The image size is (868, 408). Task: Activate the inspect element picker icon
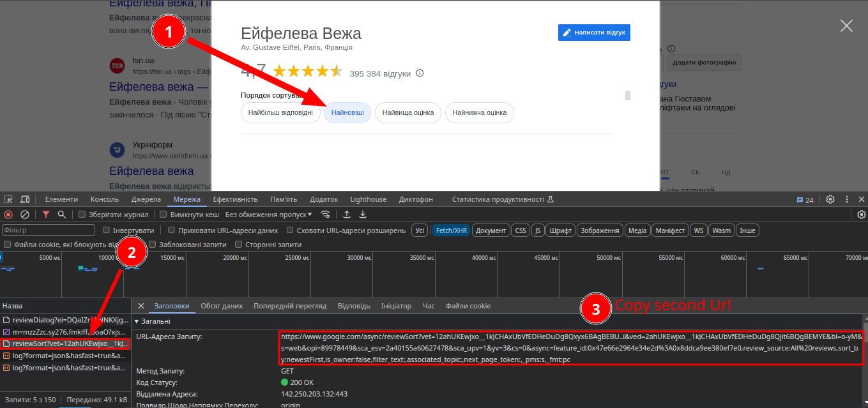pos(9,199)
